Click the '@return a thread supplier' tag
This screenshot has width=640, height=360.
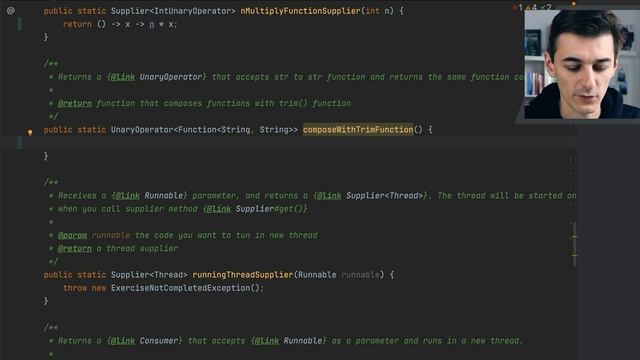pyautogui.click(x=118, y=249)
